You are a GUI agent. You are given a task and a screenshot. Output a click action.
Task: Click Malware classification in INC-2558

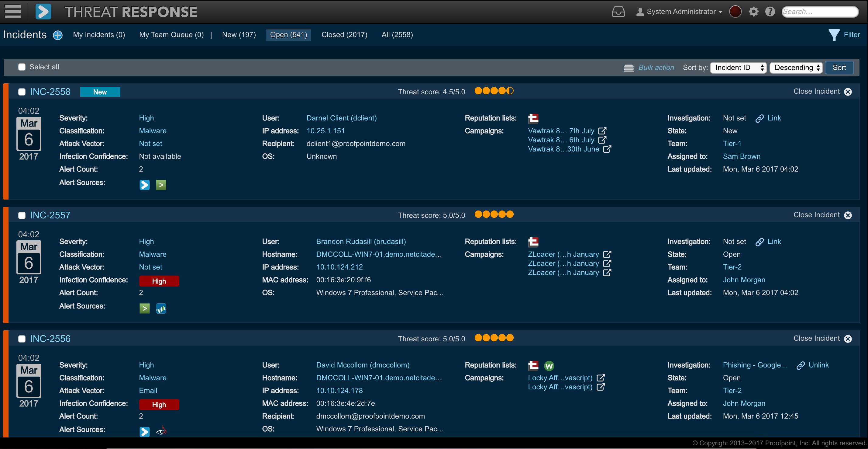point(153,131)
